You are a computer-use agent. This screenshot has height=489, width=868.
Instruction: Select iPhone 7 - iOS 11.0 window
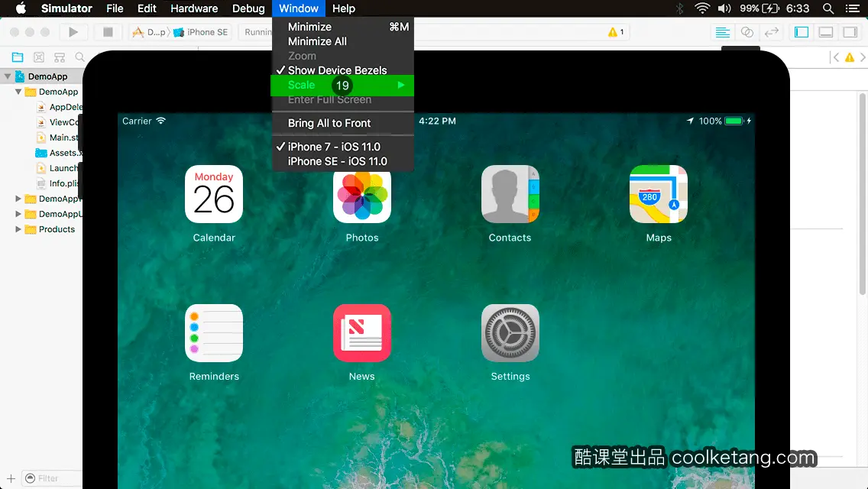(x=342, y=147)
